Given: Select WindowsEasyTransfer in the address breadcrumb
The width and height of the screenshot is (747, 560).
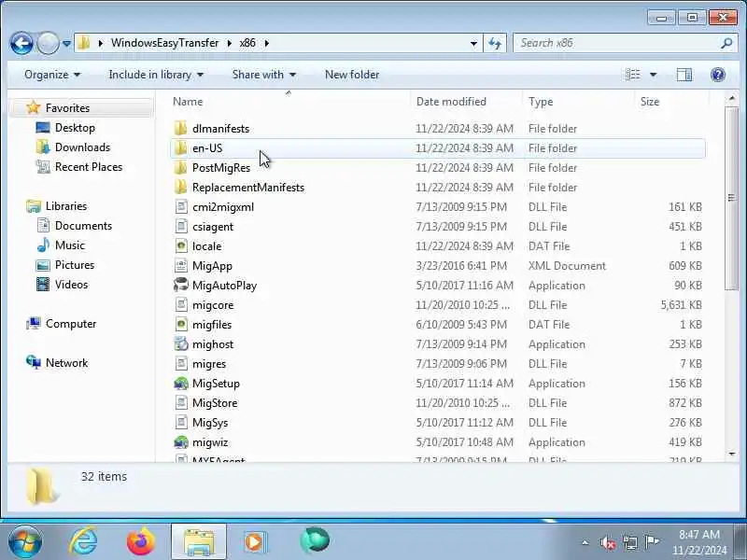Looking at the screenshot, I should (x=165, y=43).
